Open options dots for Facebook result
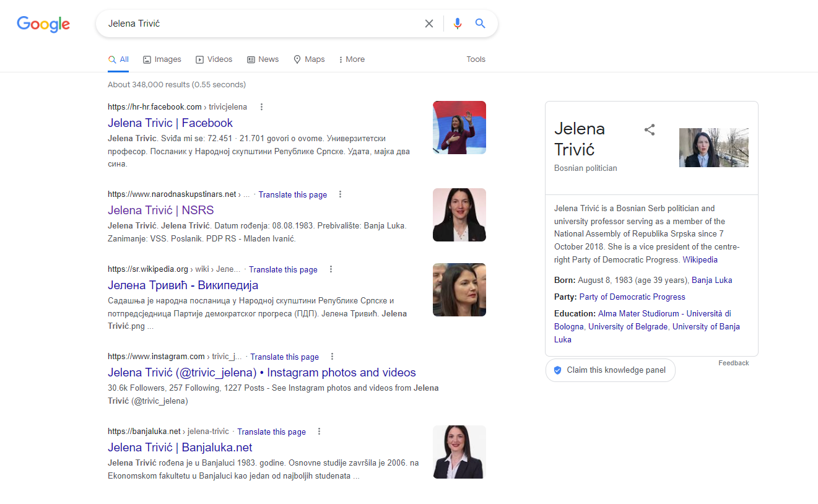Image resolution: width=818 pixels, height=504 pixels. (x=261, y=106)
